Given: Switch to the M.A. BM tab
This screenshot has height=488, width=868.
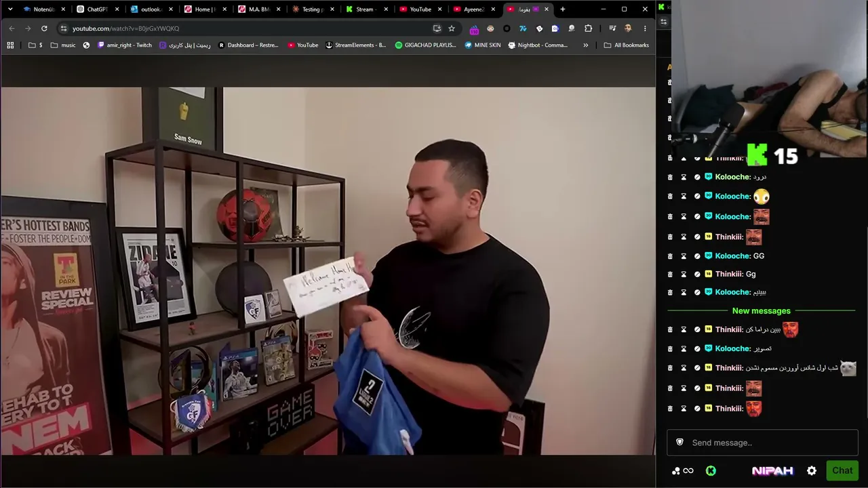Looking at the screenshot, I should click(x=259, y=9).
